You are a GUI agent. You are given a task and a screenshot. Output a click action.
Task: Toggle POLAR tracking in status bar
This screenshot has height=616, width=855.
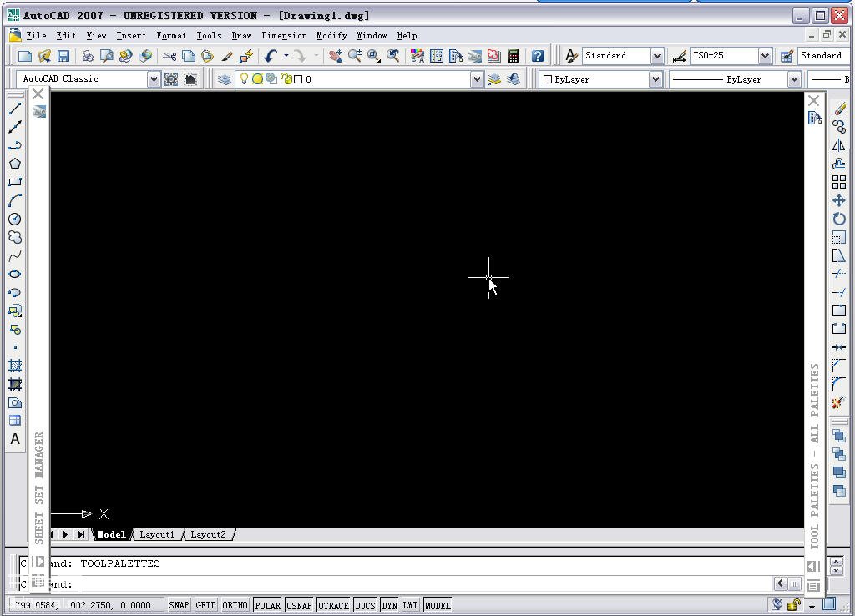[x=267, y=606]
